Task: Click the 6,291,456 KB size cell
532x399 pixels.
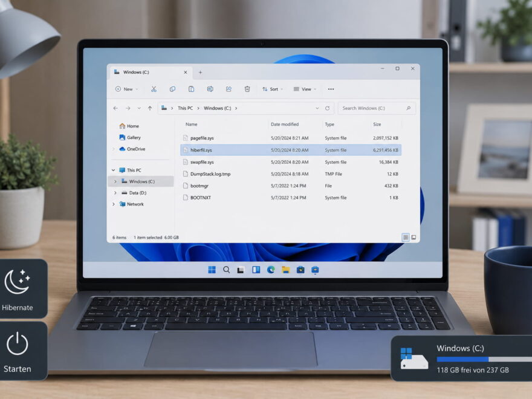Action: 386,150
